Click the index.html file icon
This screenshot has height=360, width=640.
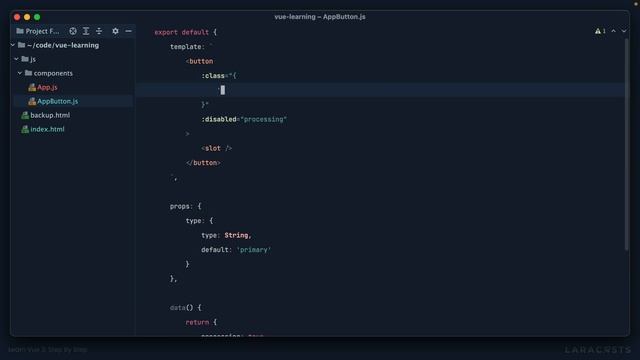(x=25, y=129)
